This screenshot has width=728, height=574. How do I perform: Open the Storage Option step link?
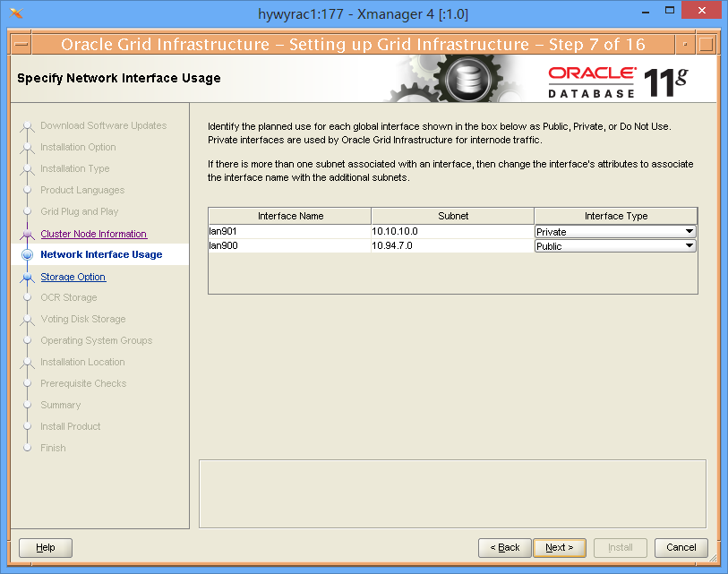click(x=73, y=277)
